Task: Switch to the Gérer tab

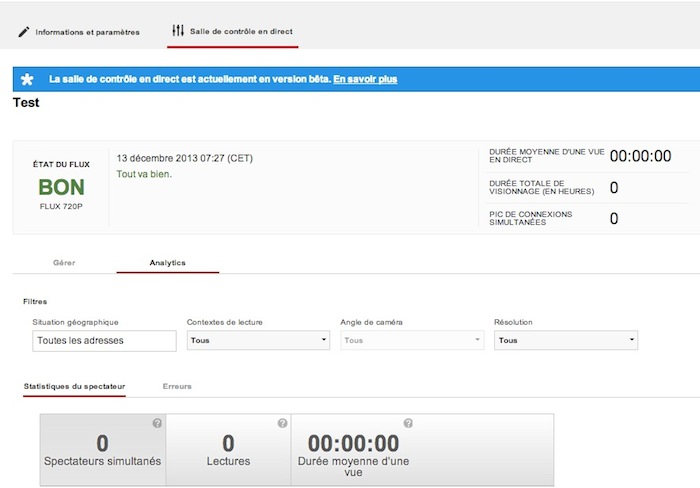Action: pyautogui.click(x=64, y=263)
